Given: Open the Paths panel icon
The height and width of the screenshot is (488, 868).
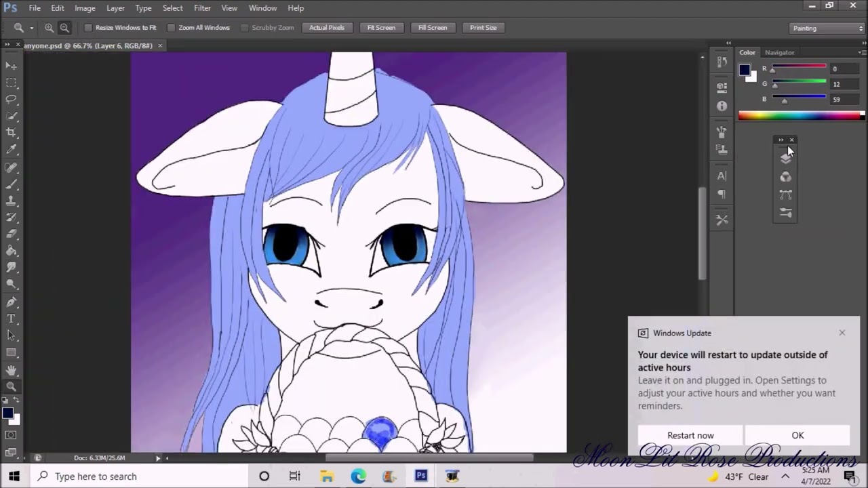Looking at the screenshot, I should (785, 195).
